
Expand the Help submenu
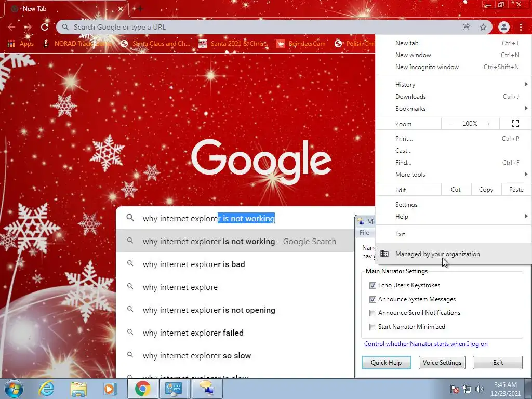pos(454,217)
